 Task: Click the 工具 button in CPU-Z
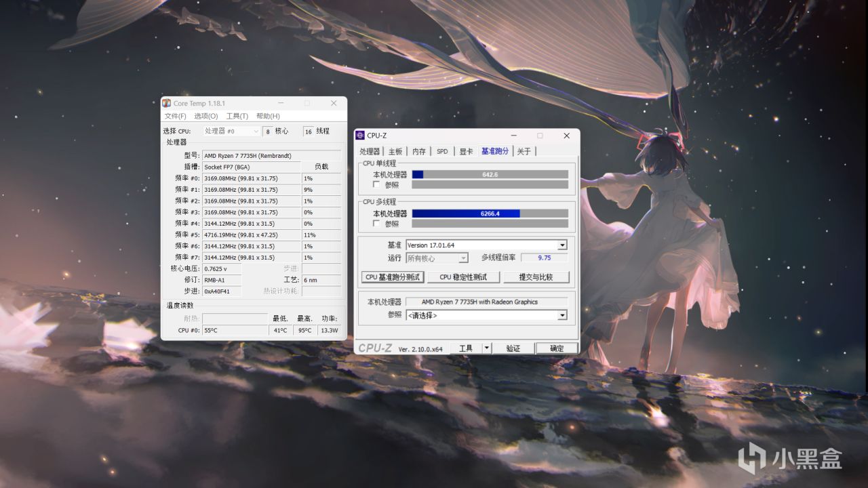click(466, 348)
